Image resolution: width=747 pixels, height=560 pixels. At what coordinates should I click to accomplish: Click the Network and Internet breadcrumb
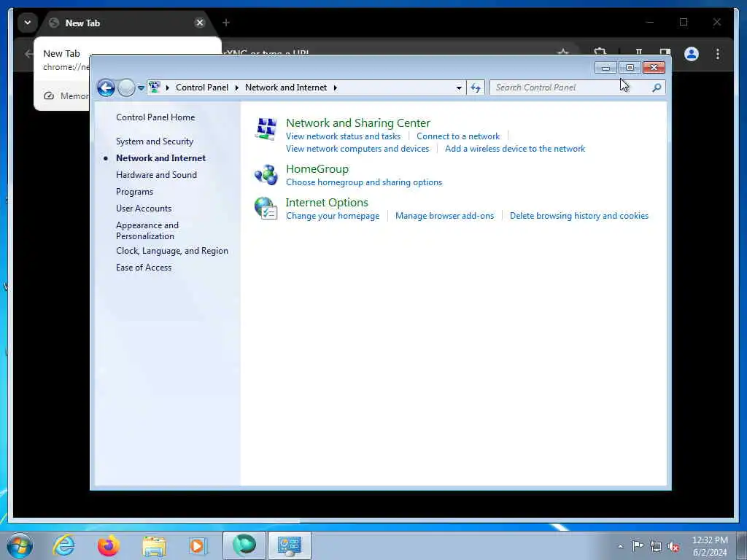click(x=286, y=87)
